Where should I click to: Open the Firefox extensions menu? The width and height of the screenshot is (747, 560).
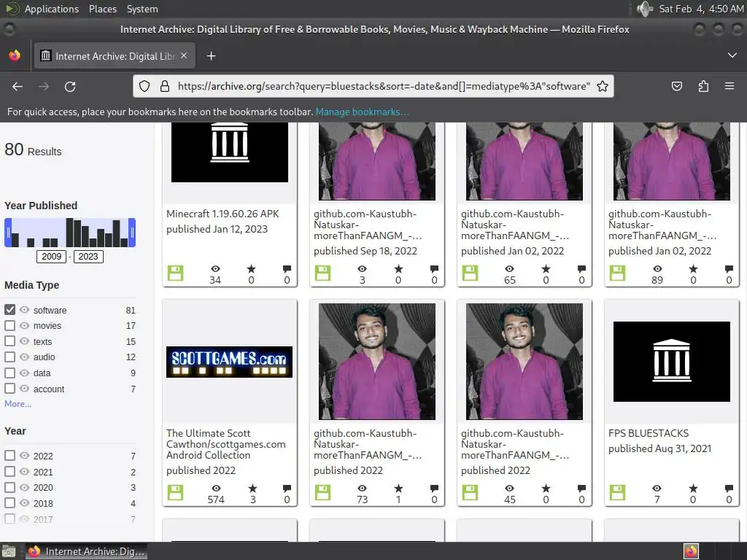(703, 86)
